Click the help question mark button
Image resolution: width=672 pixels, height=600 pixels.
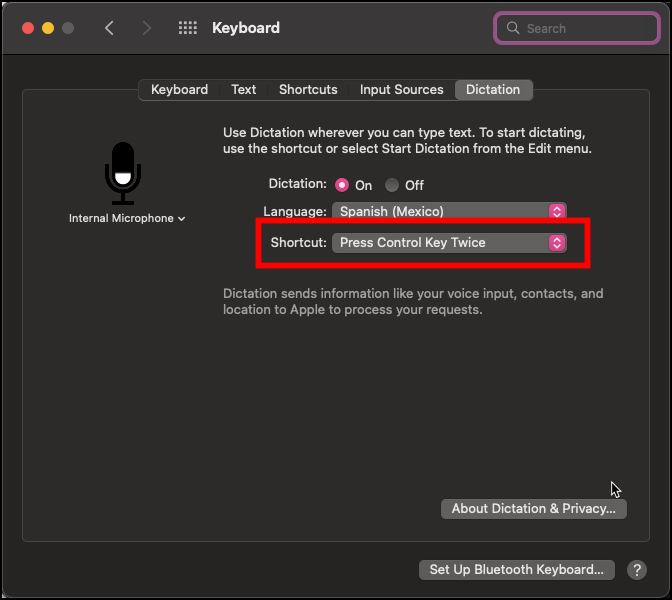tap(637, 570)
